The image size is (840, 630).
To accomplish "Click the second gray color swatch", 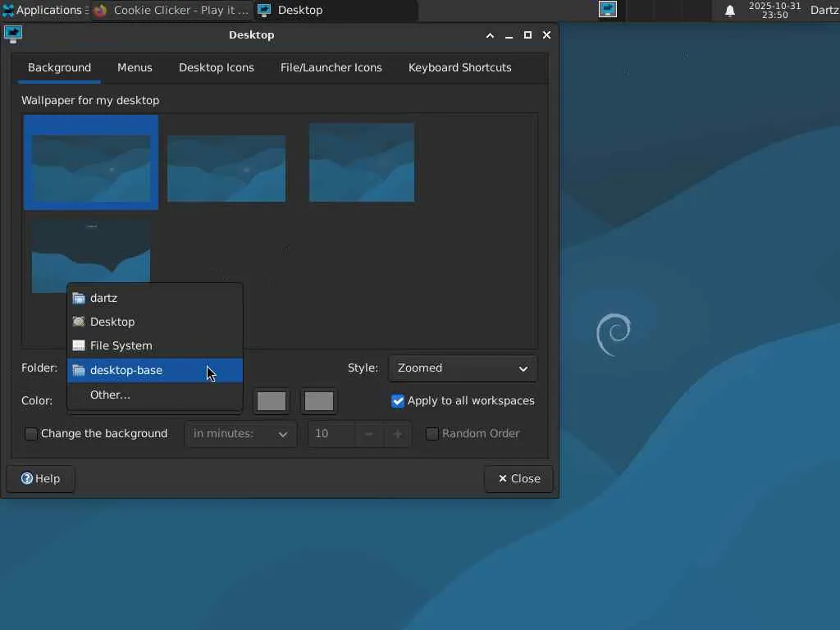I will click(x=319, y=401).
